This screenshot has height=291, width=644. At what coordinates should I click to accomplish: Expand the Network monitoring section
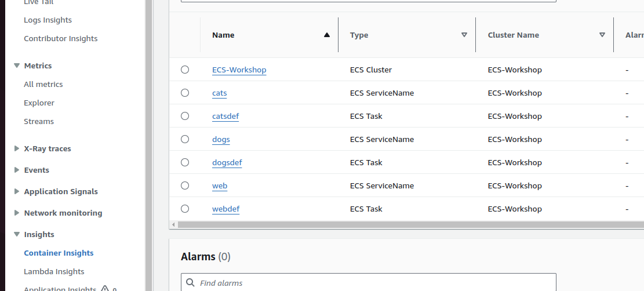coord(17,213)
